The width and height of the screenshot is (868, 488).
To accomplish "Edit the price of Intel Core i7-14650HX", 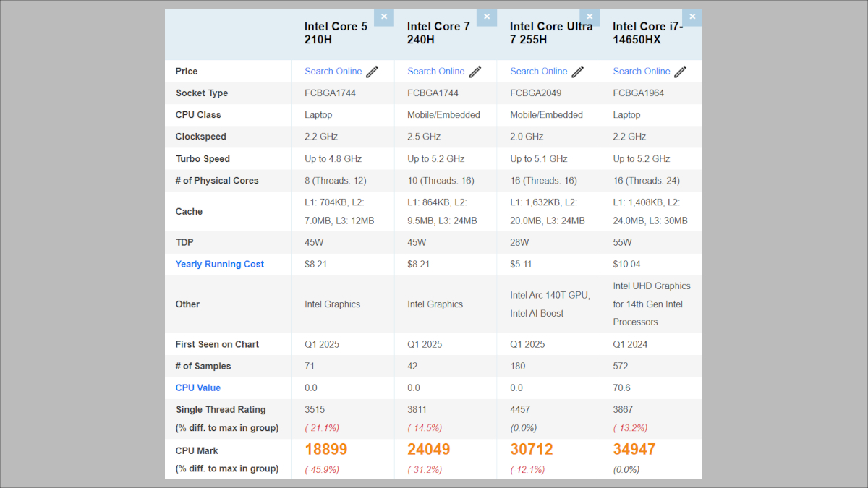I will [x=680, y=71].
